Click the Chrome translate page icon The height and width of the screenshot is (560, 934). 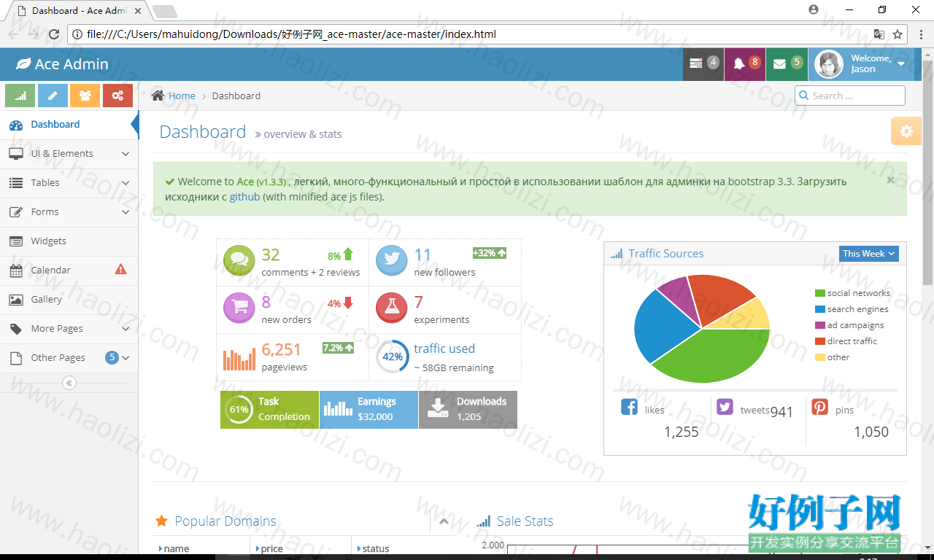tap(879, 34)
